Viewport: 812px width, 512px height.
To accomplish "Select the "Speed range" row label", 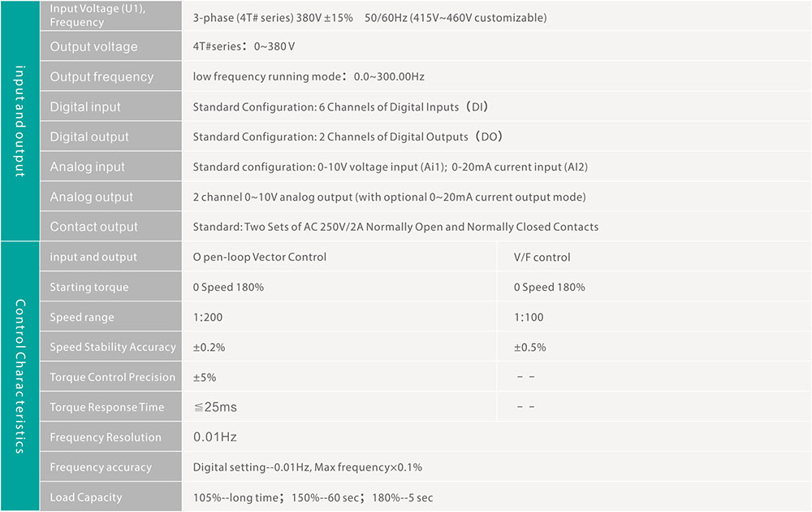I will [82, 317].
